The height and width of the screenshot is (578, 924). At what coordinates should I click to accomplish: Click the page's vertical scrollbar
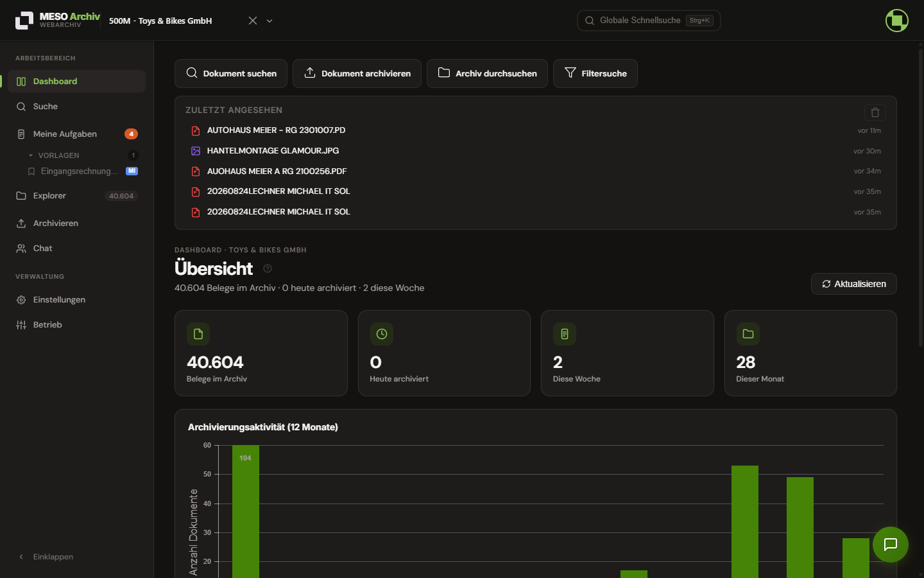click(921, 198)
